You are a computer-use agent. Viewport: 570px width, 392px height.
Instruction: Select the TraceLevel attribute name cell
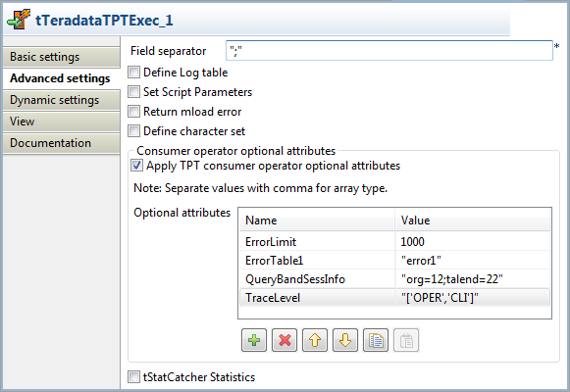tap(317, 298)
